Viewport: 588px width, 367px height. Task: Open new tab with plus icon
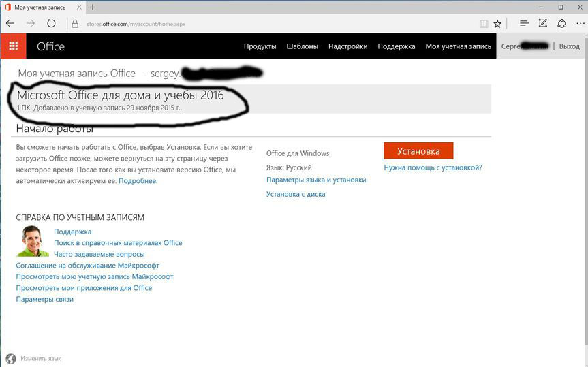93,7
